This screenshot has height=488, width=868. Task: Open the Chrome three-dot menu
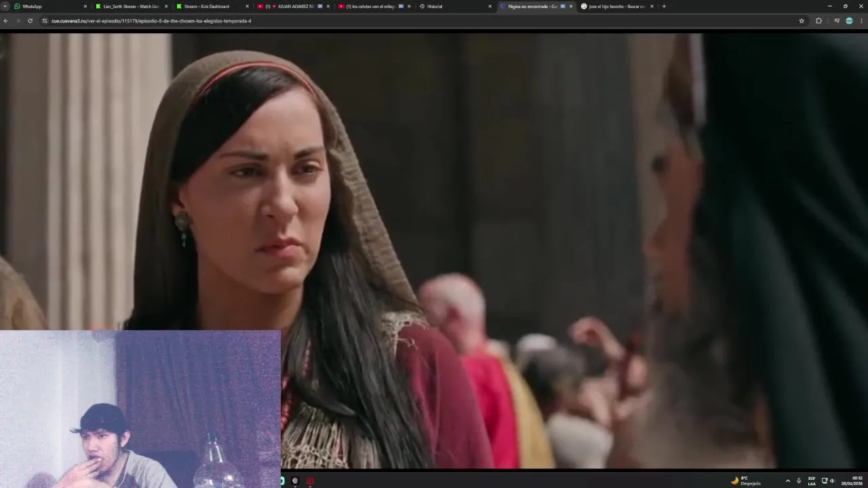pos(862,21)
